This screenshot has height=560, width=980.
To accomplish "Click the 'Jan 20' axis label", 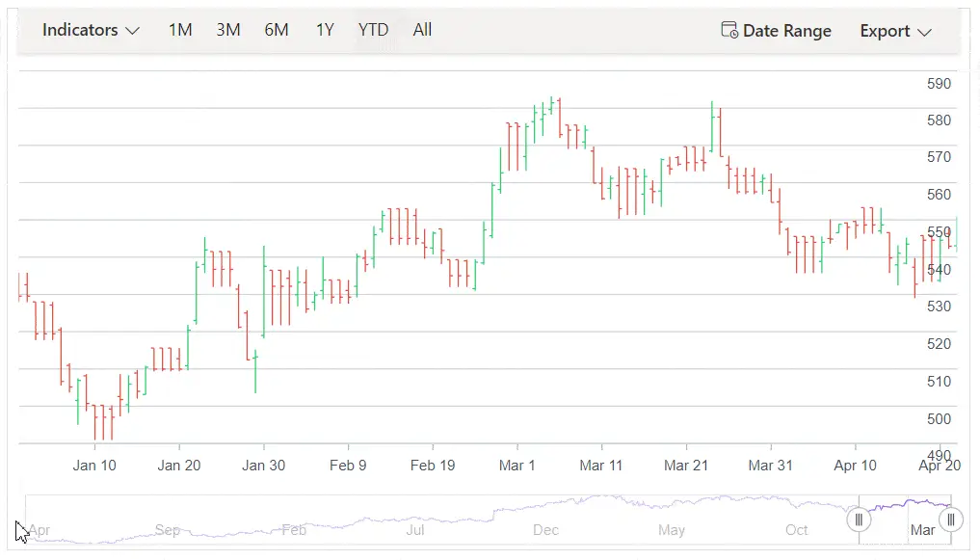I will pyautogui.click(x=178, y=466).
